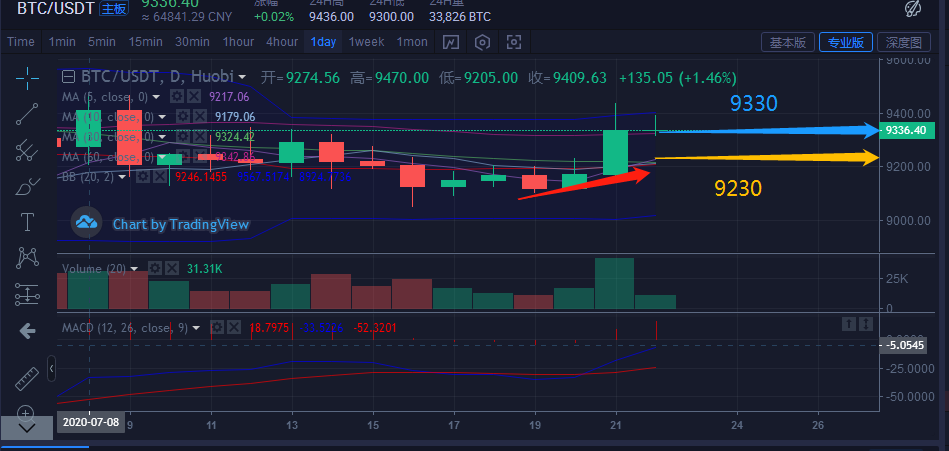The image size is (949, 451).
Task: Open chart settings hexagon icon
Action: coord(483,42)
